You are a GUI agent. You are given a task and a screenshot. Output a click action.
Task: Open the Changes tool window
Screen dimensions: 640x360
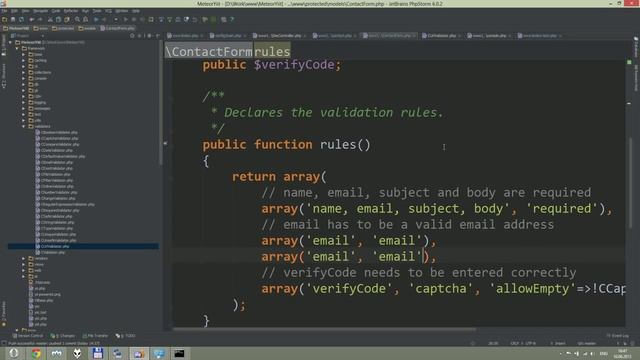[x=62, y=336]
